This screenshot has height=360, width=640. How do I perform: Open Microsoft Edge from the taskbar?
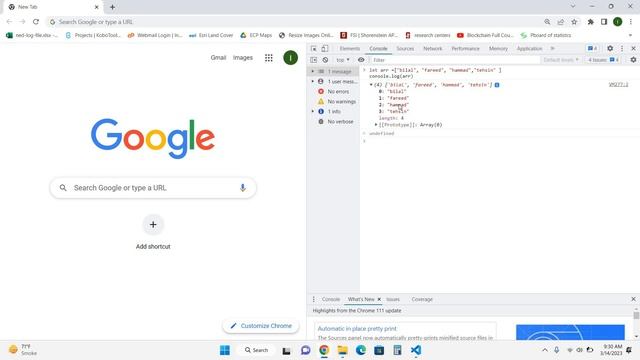[x=360, y=350]
